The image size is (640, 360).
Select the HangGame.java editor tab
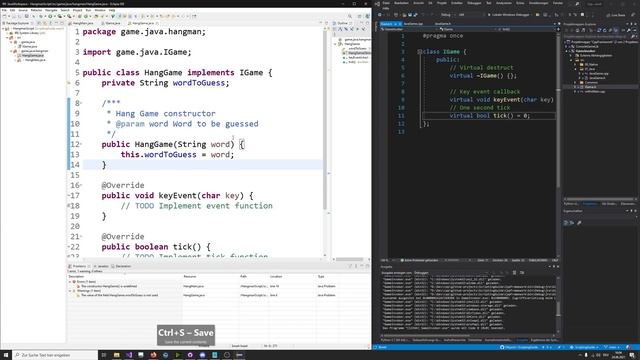coord(142,23)
